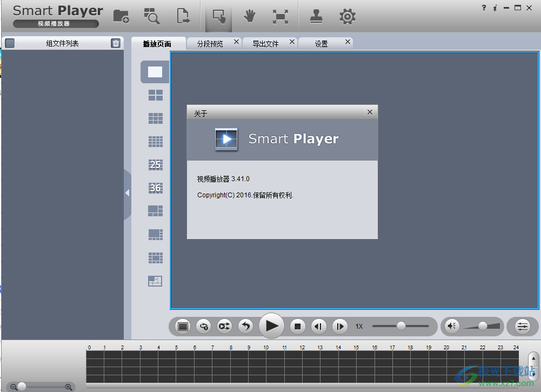The width and height of the screenshot is (541, 392).
Task: Choose the 4-split grid layout
Action: [x=155, y=95]
